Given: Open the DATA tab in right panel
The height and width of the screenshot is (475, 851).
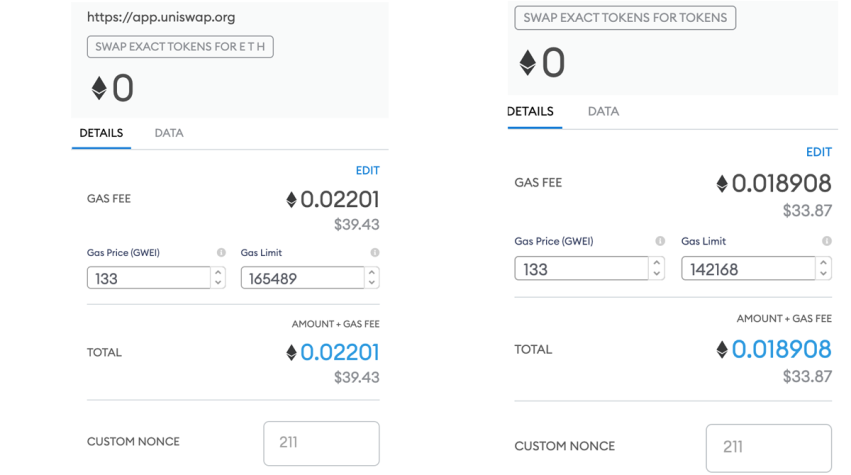Looking at the screenshot, I should 603,111.
